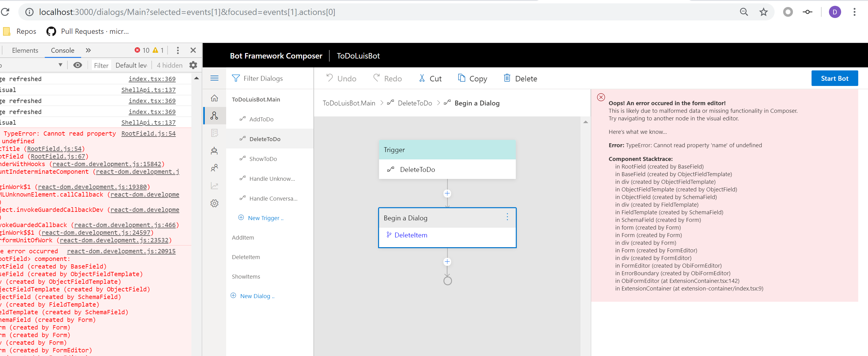Open the Design Flow sidebar icon
This screenshot has height=356, width=868.
click(214, 116)
